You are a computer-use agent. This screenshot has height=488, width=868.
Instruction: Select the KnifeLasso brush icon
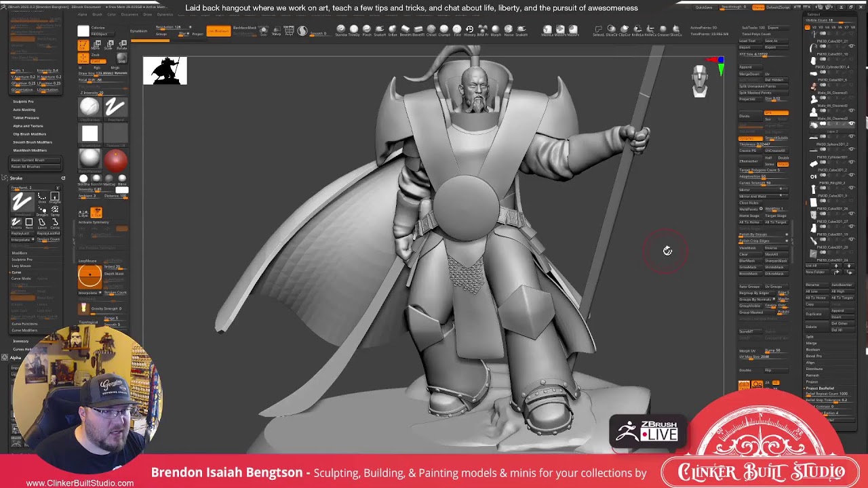click(637, 29)
